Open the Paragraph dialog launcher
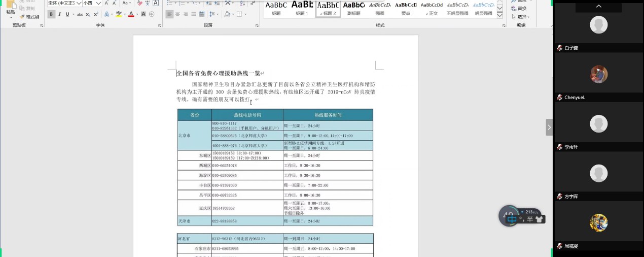 (257, 25)
